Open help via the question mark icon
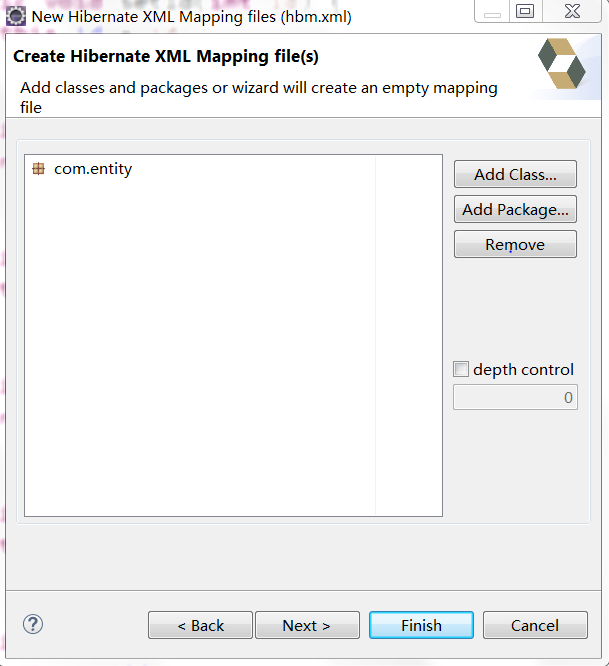This screenshot has width=609, height=666. (33, 624)
